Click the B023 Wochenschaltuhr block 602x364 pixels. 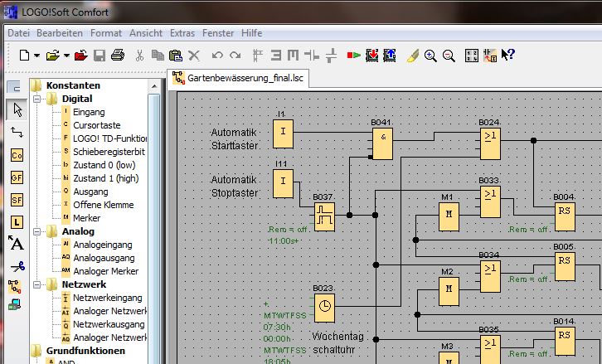[324, 306]
